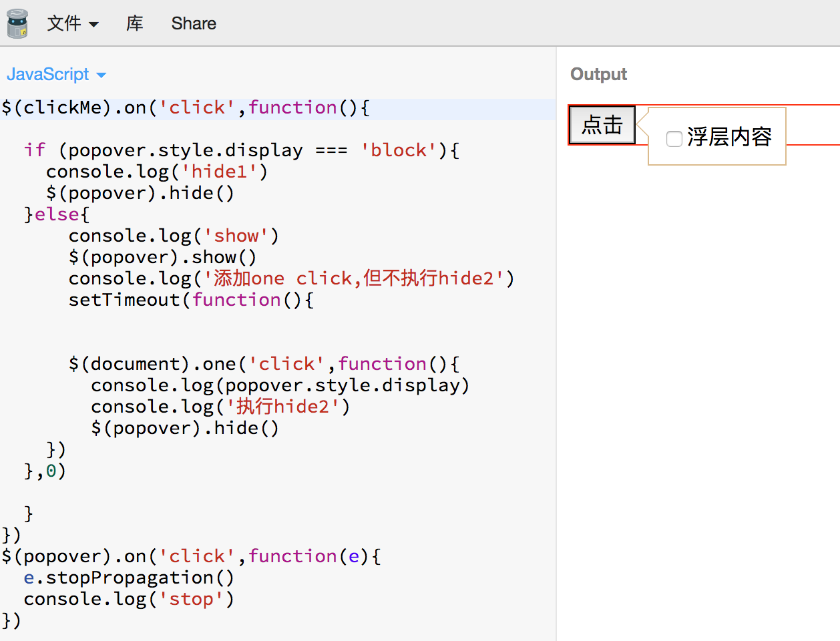
Task: Click the Output panel heading
Action: (598, 74)
